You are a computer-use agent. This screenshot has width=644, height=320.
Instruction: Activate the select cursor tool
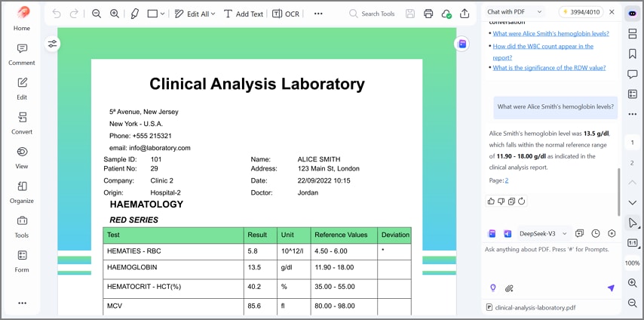pyautogui.click(x=633, y=223)
